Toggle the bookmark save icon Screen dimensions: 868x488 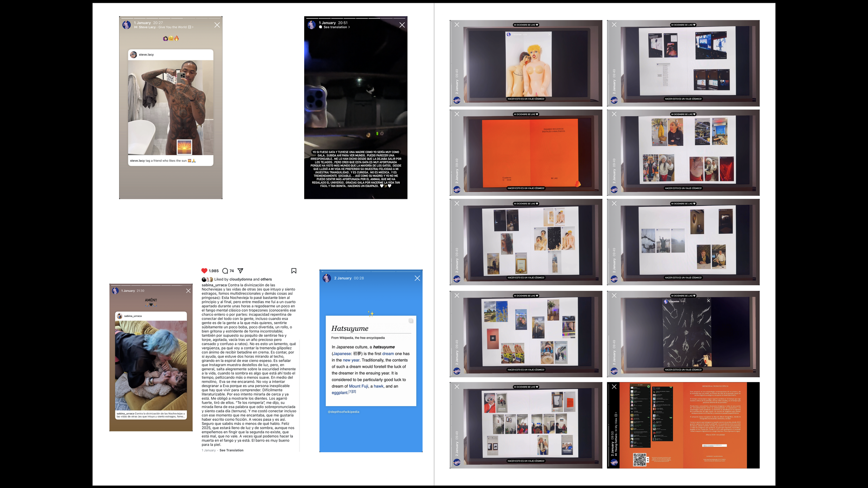click(x=294, y=271)
